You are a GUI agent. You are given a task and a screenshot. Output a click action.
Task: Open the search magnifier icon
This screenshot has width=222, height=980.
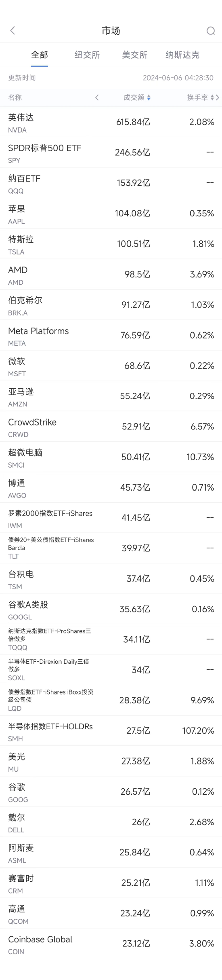pos(211,31)
